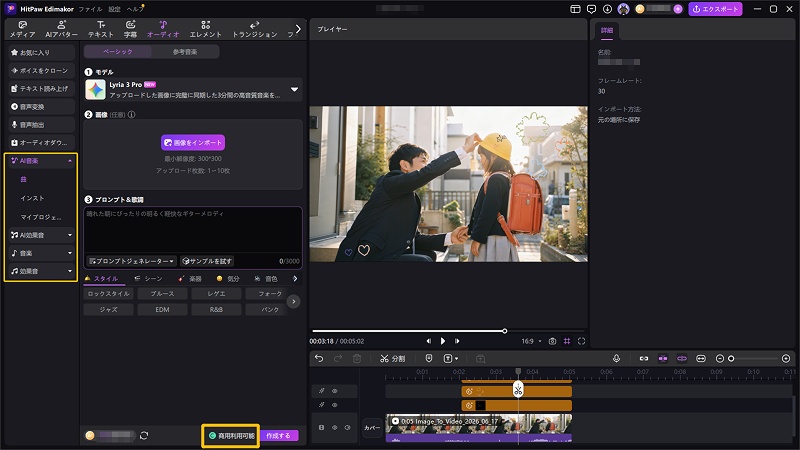Hide the Image_To_Video track with eye icon
The image size is (800, 450).
(335, 428)
